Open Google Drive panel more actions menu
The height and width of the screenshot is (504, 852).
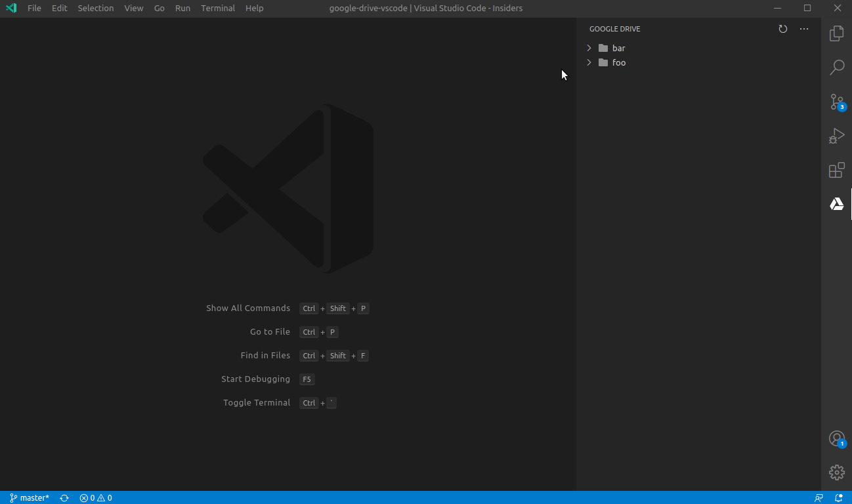pyautogui.click(x=804, y=29)
